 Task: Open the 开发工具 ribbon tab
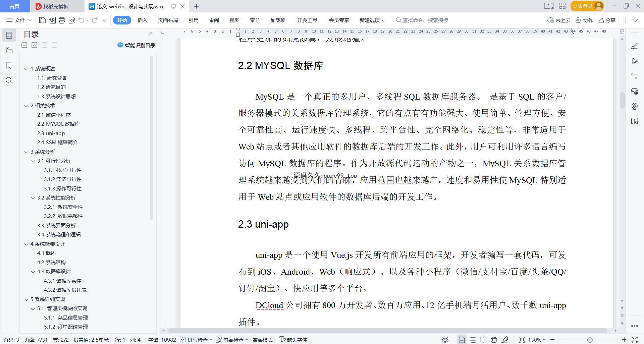pos(307,20)
